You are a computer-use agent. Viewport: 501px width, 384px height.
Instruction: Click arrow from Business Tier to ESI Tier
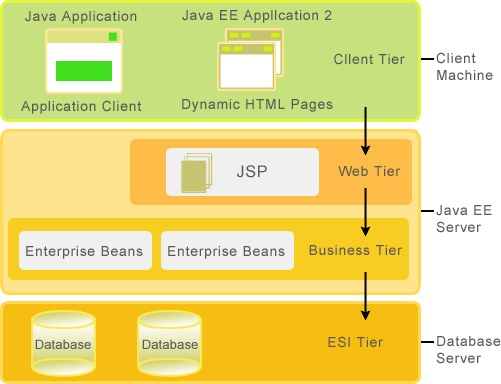[x=365, y=296]
